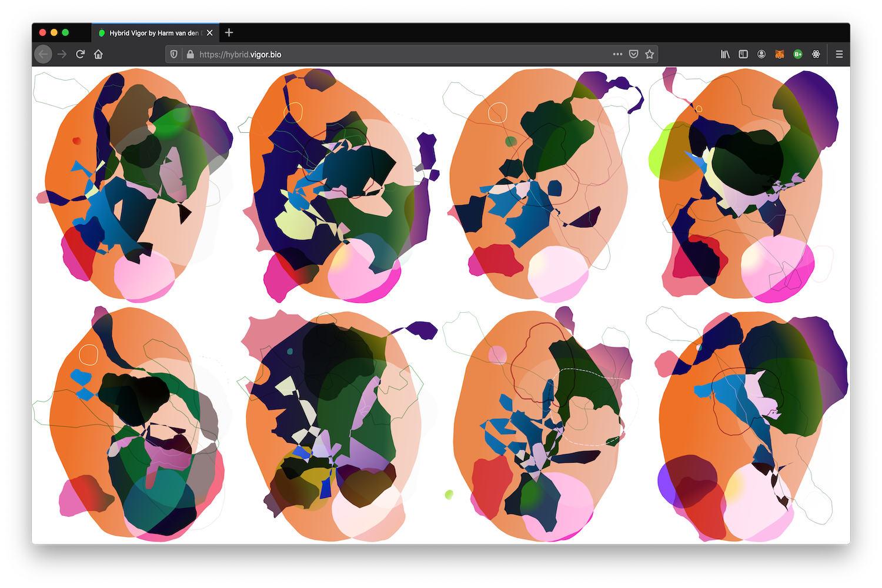Reload the current page

[81, 54]
